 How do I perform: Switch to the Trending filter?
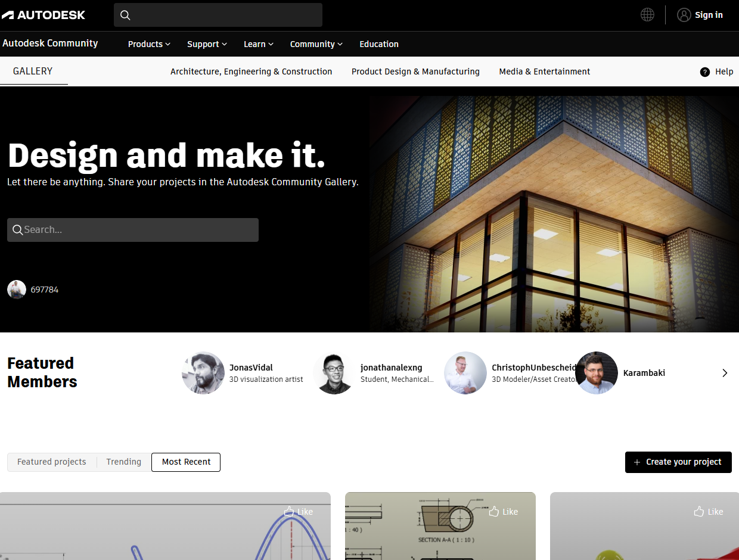[123, 461]
